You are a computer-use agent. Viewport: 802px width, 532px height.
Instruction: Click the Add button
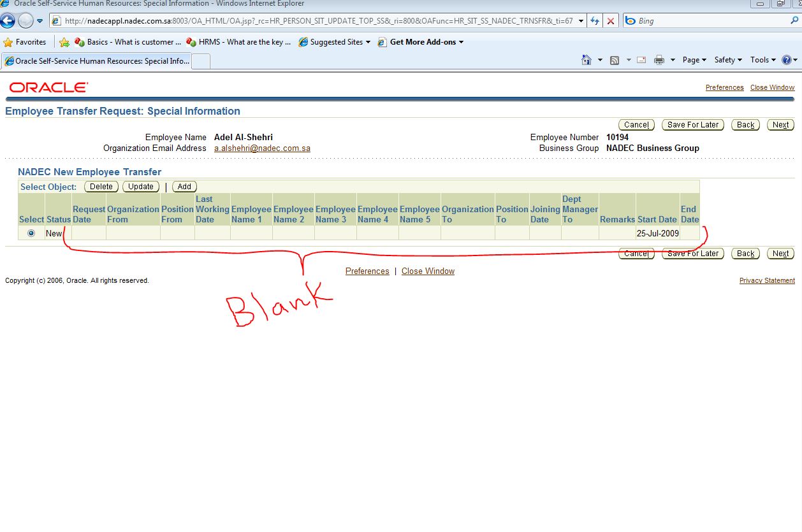[184, 187]
